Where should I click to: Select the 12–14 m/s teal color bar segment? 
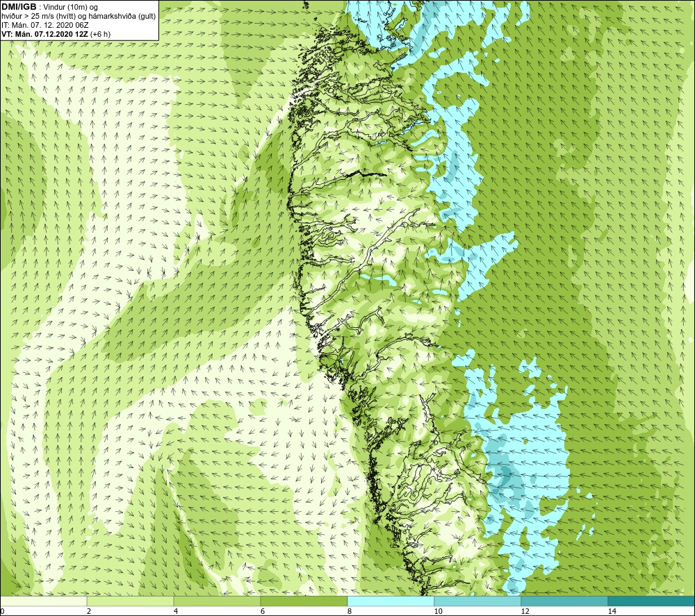[564, 601]
